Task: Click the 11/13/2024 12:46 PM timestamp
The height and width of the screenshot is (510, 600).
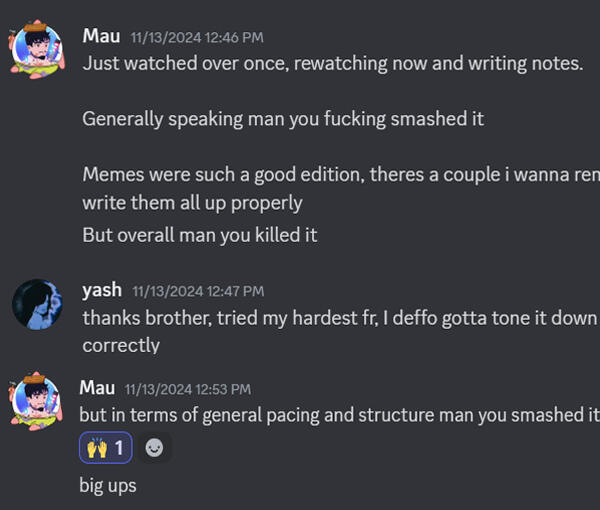Action: pyautogui.click(x=197, y=37)
